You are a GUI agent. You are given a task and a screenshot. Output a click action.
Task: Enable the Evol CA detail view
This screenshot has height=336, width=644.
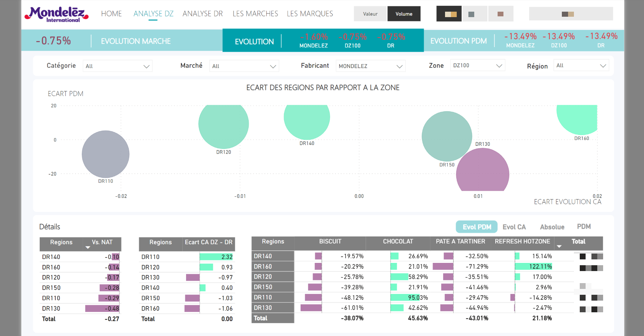click(514, 227)
